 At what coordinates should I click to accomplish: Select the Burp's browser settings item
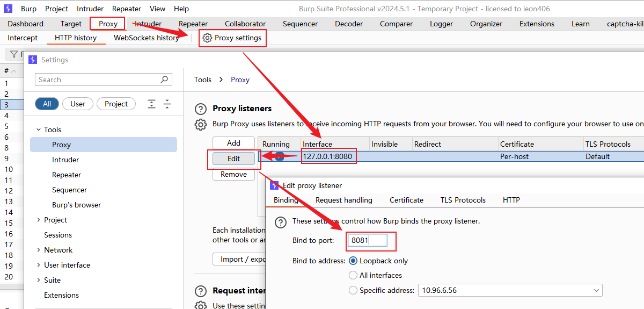point(76,205)
